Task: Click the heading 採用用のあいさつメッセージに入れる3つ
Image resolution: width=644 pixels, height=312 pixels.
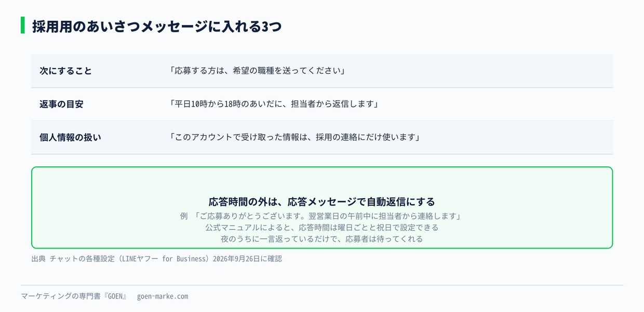Action: 157,27
